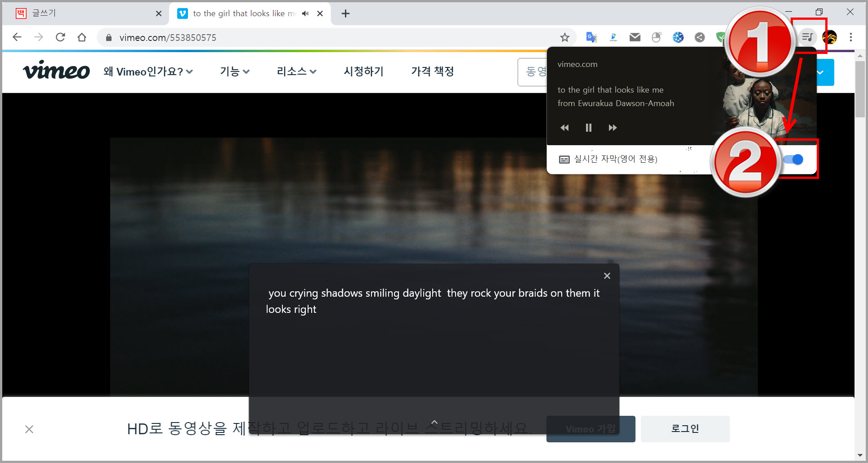Open a new browser tab
The width and height of the screenshot is (868, 463).
[345, 13]
